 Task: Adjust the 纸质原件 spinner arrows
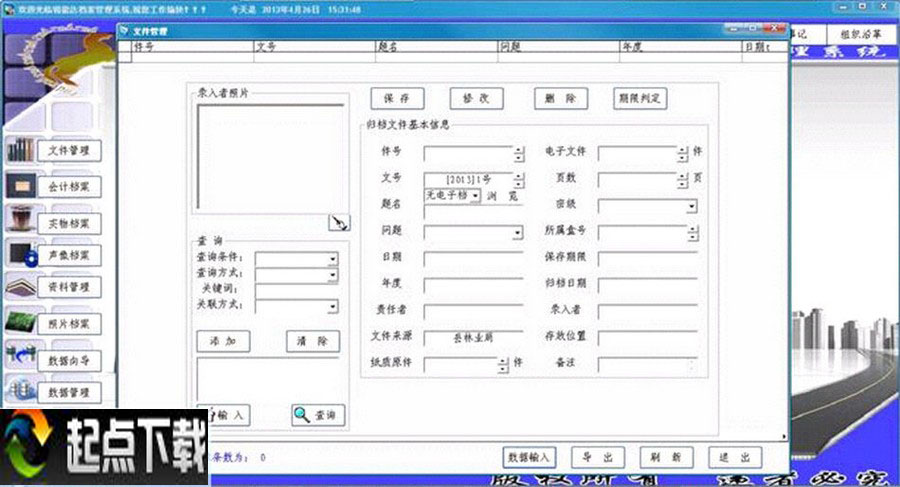point(503,365)
